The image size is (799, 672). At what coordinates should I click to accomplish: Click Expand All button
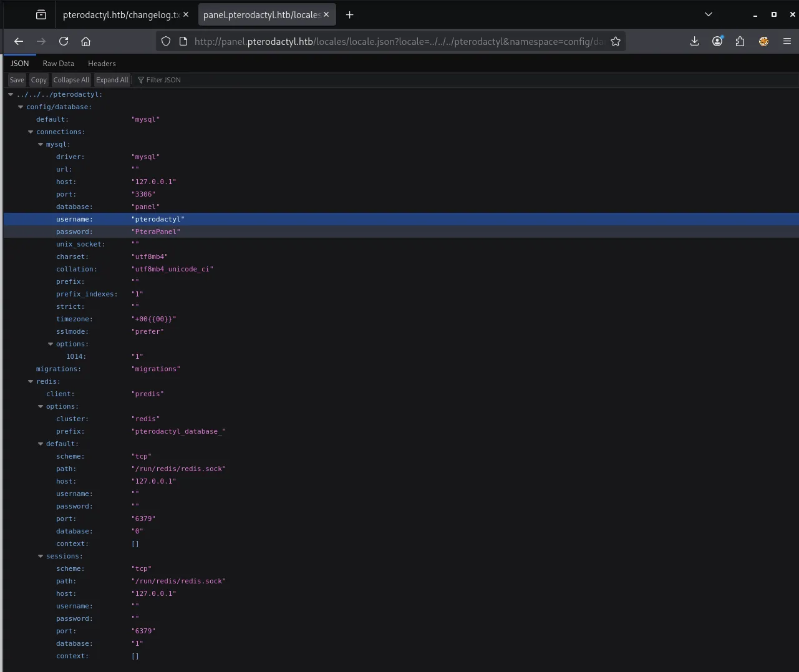(x=112, y=80)
